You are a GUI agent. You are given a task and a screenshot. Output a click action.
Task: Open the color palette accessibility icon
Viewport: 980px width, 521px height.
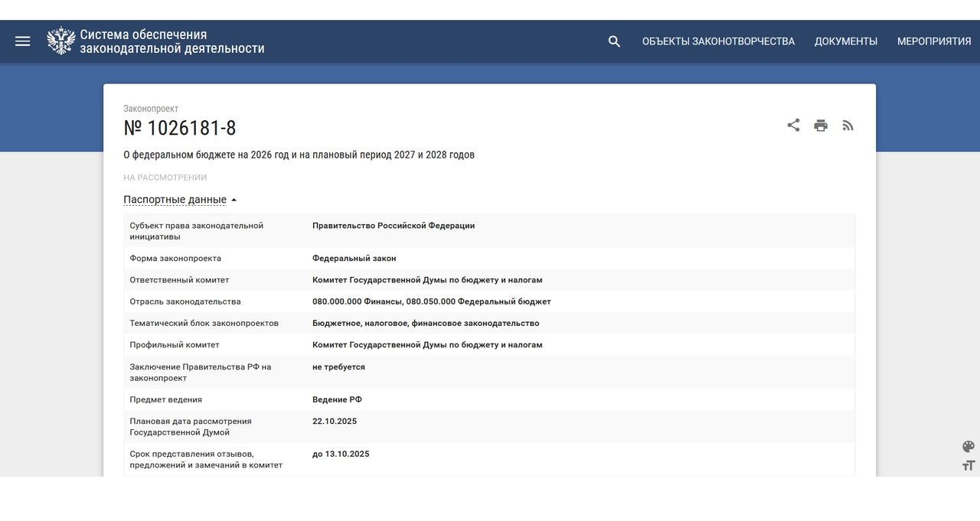pyautogui.click(x=969, y=447)
